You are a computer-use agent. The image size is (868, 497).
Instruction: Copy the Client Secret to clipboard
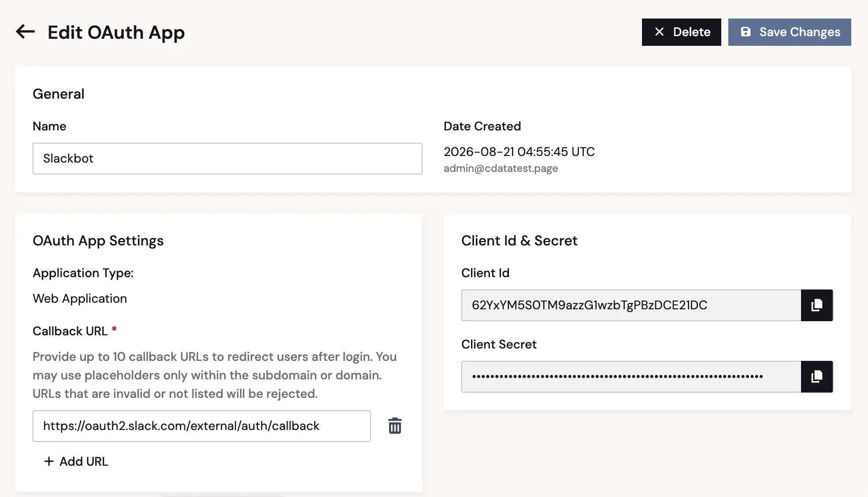(x=817, y=377)
